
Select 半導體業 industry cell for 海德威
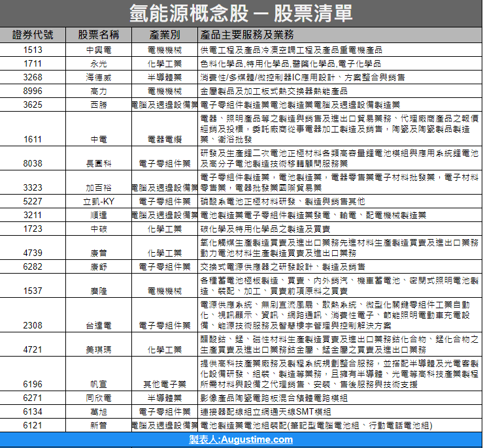(165, 77)
